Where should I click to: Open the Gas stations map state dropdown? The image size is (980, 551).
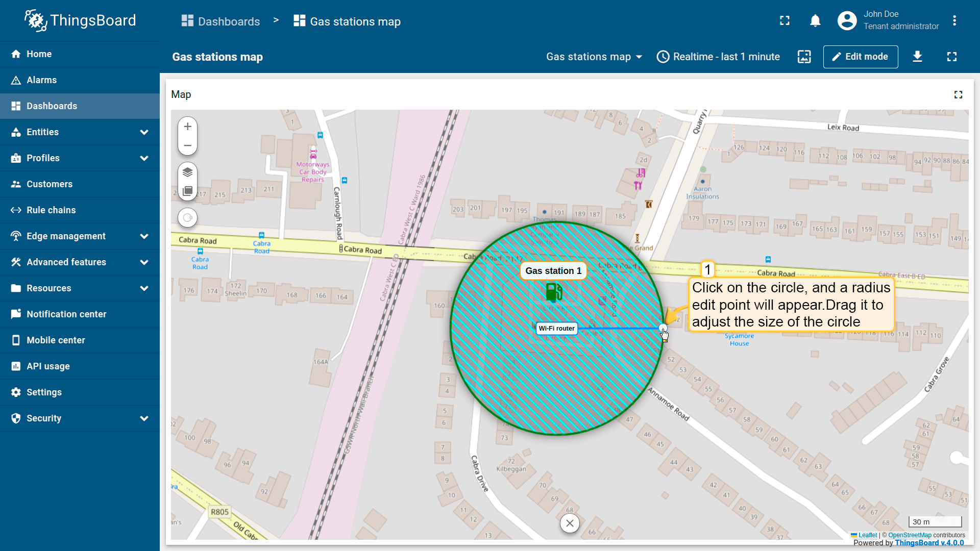(594, 57)
